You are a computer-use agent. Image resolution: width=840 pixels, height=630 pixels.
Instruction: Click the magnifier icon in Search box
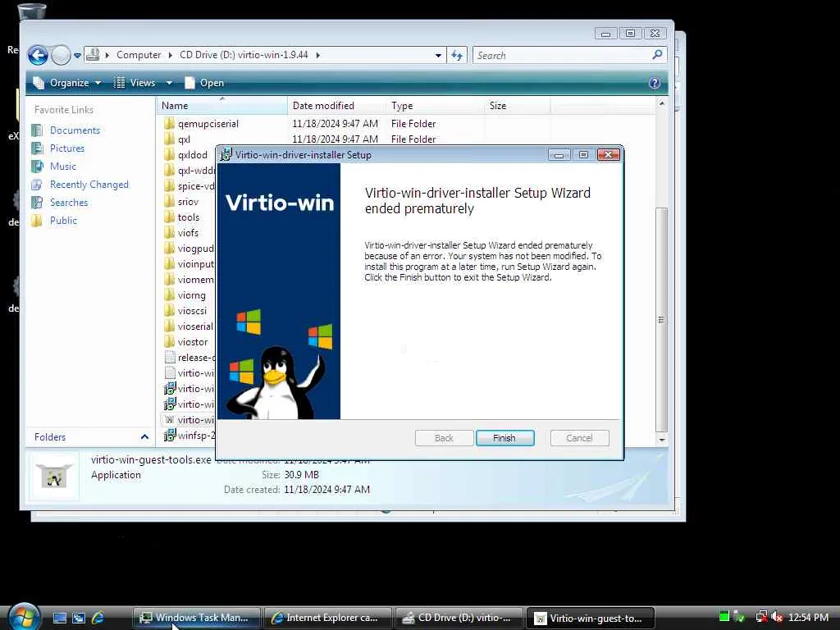tap(657, 55)
